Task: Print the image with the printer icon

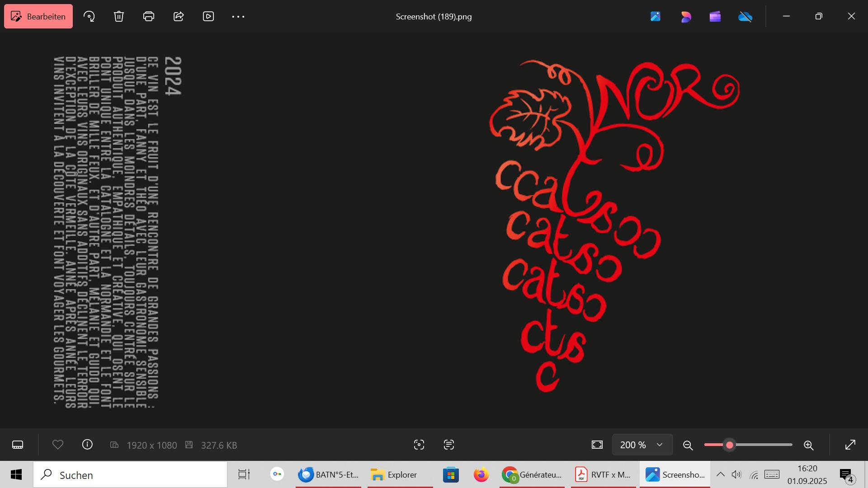Action: coord(149,17)
